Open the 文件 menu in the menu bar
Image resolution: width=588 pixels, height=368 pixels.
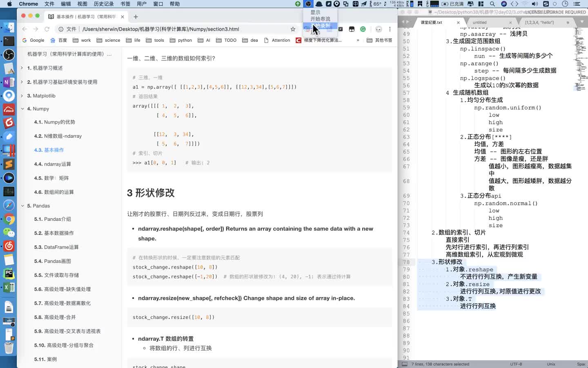pyautogui.click(x=49, y=4)
